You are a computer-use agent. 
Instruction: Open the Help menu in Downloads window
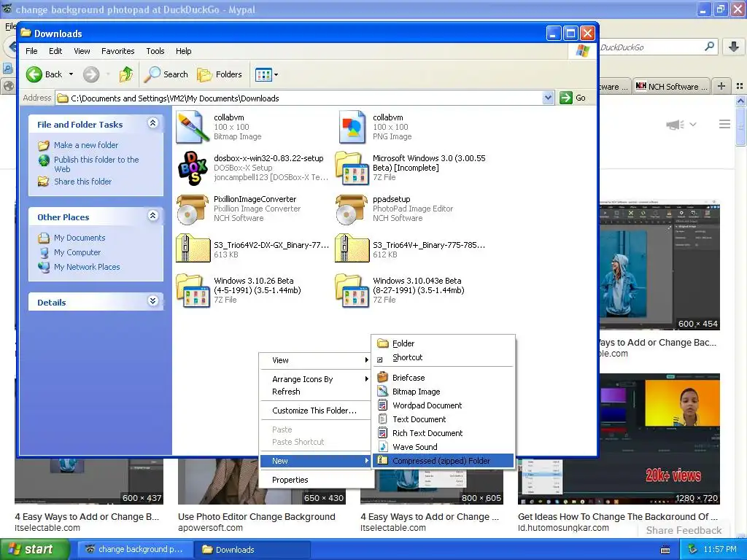[x=183, y=51]
